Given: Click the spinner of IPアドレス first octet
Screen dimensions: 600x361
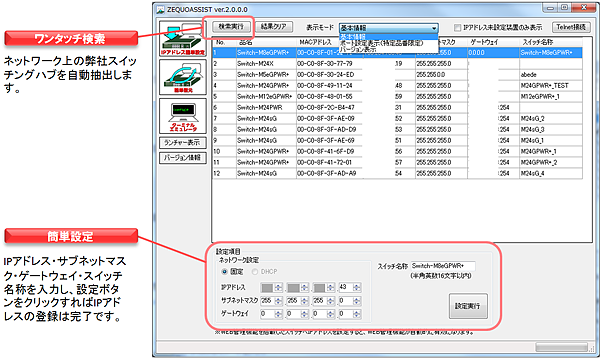Looking at the screenshot, I should pos(278,287).
